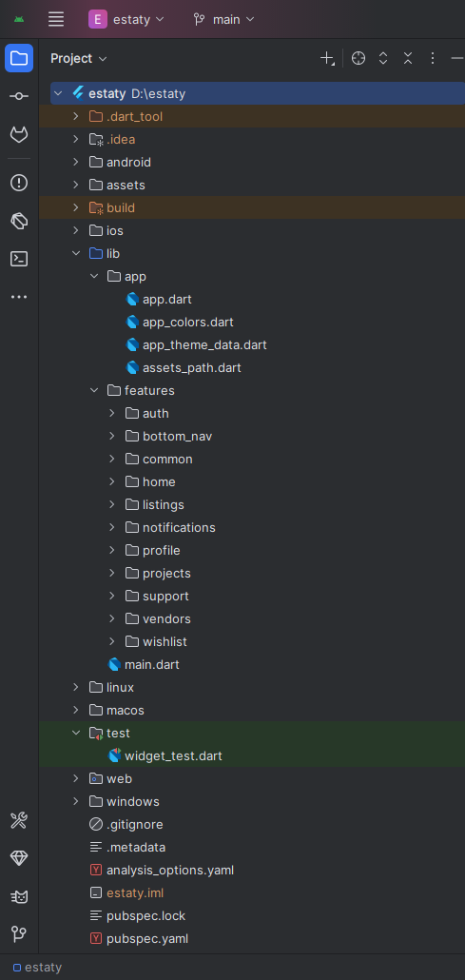
Task: Open the Logcat tool window
Action: [x=19, y=897]
